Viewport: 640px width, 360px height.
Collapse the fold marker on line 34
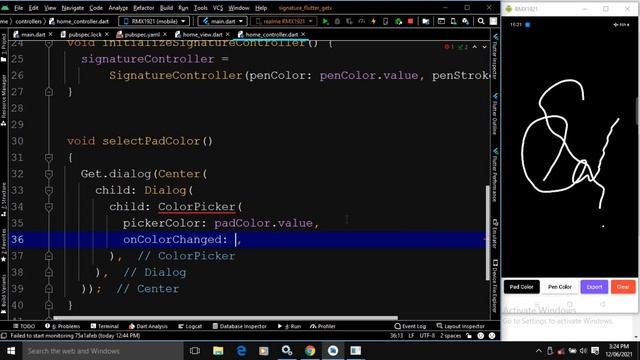pyautogui.click(x=49, y=207)
